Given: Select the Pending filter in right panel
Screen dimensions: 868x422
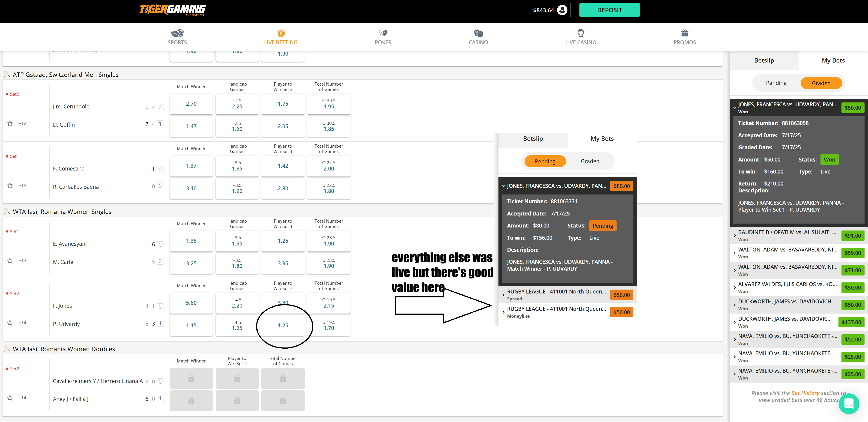Looking at the screenshot, I should click(x=776, y=83).
